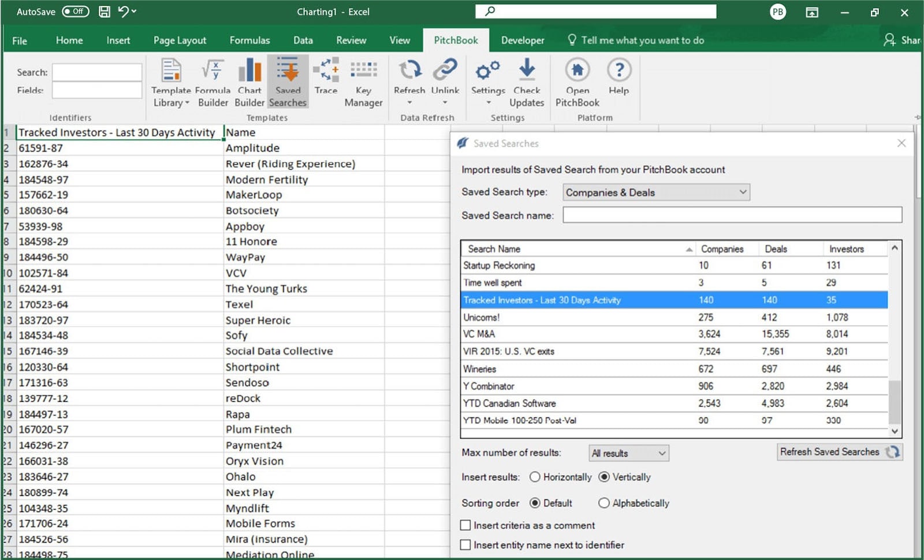The image size is (924, 560).
Task: Open ribbon display options icon
Action: click(812, 12)
